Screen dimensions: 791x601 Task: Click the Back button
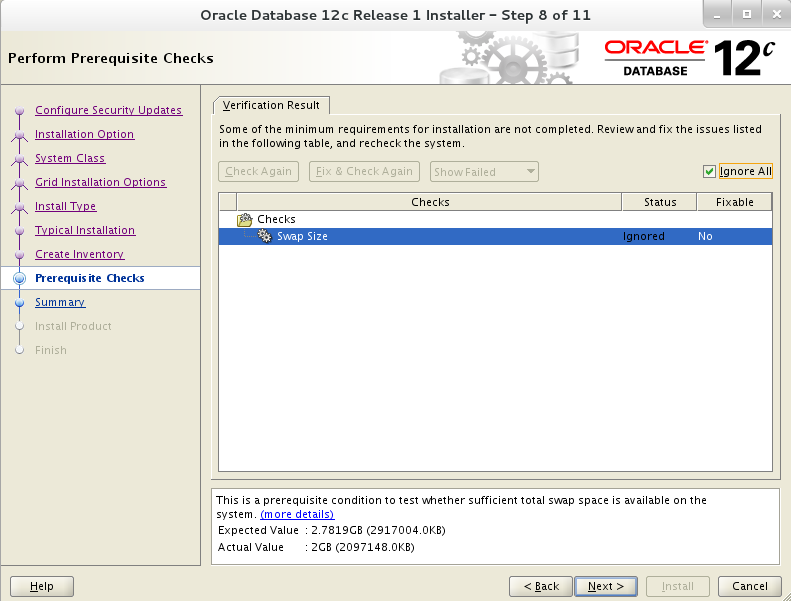pos(541,586)
